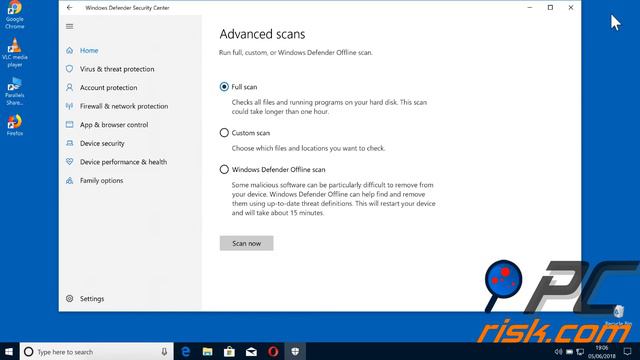Click the Family options people icon

coord(70,180)
